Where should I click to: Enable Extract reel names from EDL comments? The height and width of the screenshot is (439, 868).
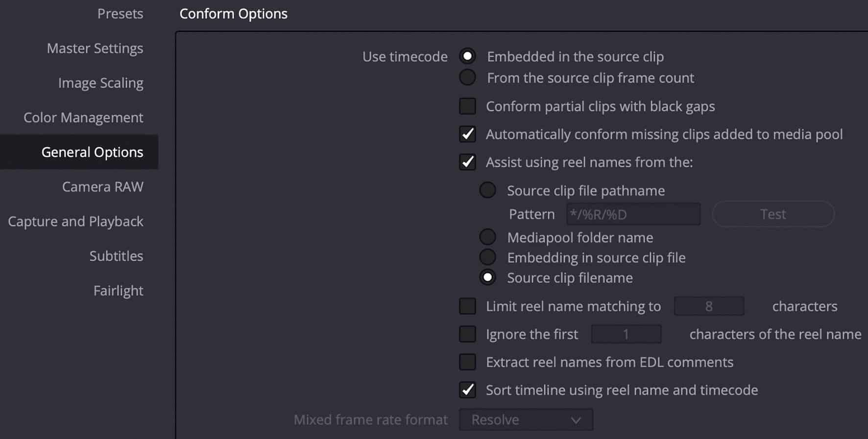click(466, 362)
